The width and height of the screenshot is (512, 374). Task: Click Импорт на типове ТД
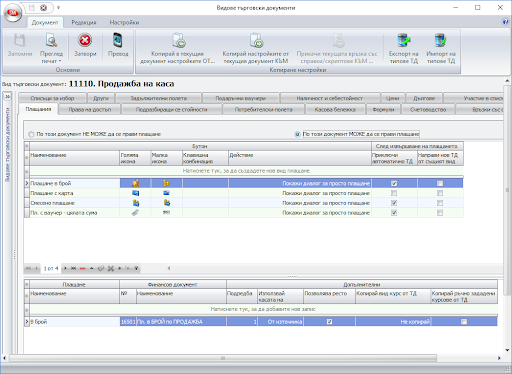click(x=441, y=48)
